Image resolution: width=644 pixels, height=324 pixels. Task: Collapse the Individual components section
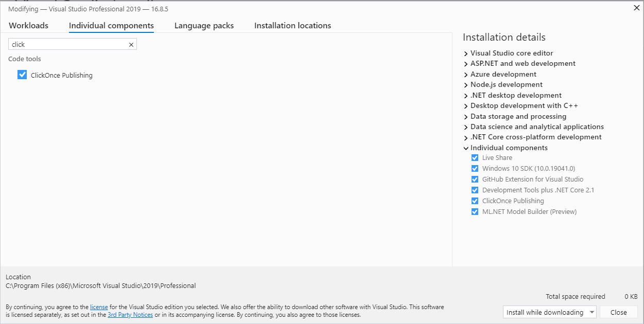click(x=466, y=148)
